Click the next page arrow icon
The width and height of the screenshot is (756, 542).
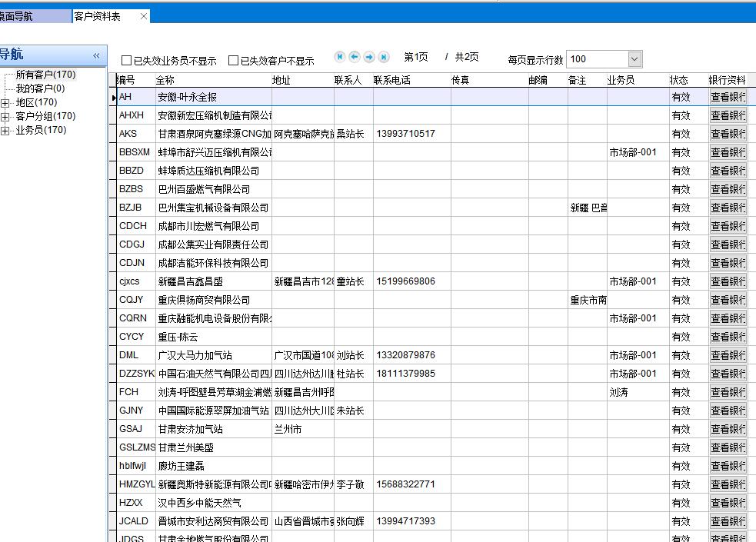[x=369, y=57]
